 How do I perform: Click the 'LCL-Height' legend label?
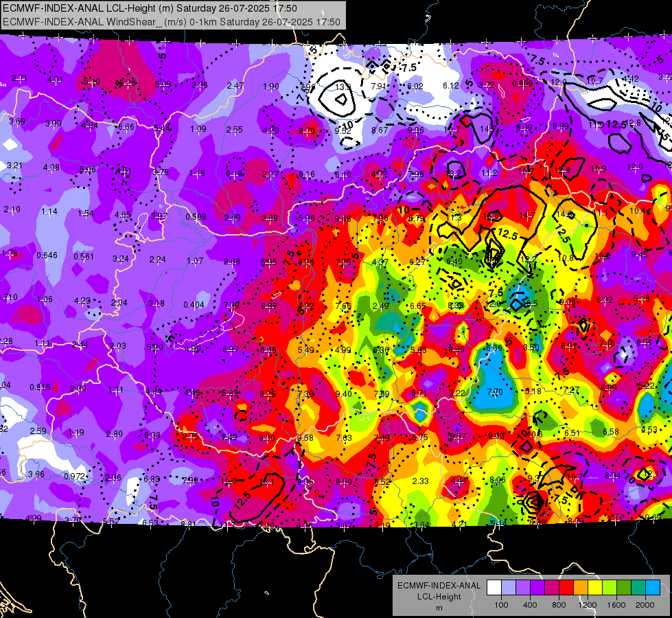coord(439,597)
